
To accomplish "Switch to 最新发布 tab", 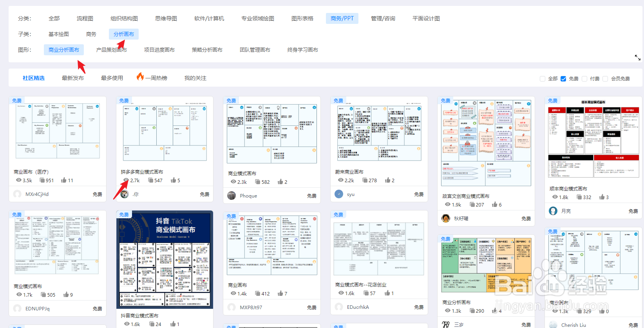I will coord(73,78).
